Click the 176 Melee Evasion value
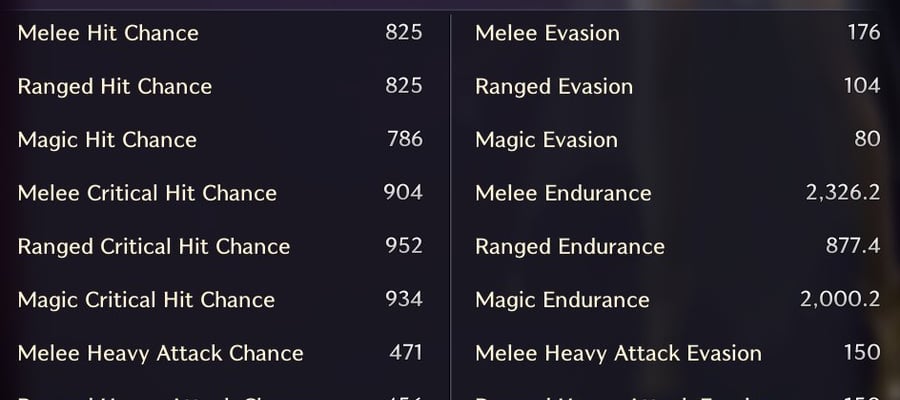Screen dimensions: 900x400 864,32
